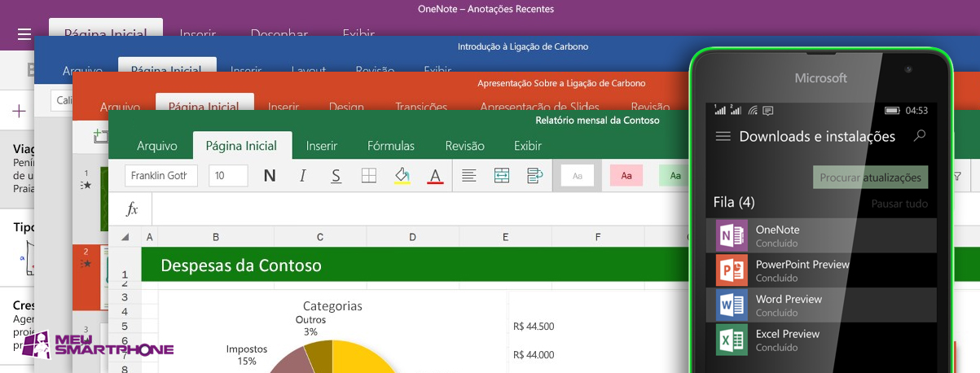Viewport: 980px width, 373px height.
Task: Open the Fórmulas tab in Excel
Action: click(x=391, y=146)
